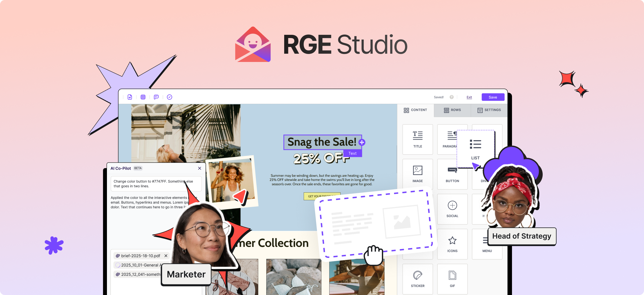Select the ICONS star content block
Viewport: 644px width, 295px height.
click(452, 244)
